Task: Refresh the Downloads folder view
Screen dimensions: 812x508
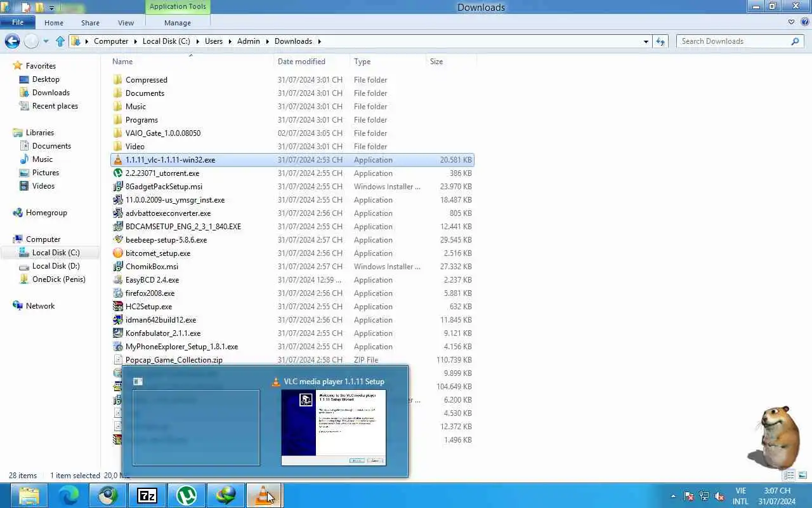Action: click(660, 41)
